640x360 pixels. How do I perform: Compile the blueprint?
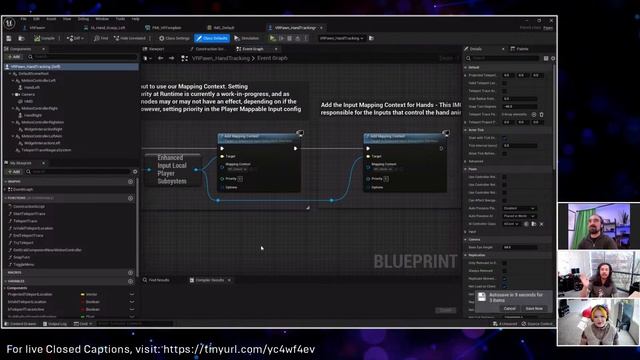pos(45,38)
